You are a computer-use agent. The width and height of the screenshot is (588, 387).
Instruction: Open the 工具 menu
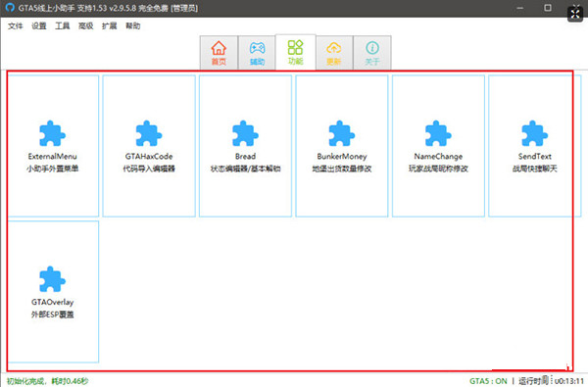pos(63,25)
